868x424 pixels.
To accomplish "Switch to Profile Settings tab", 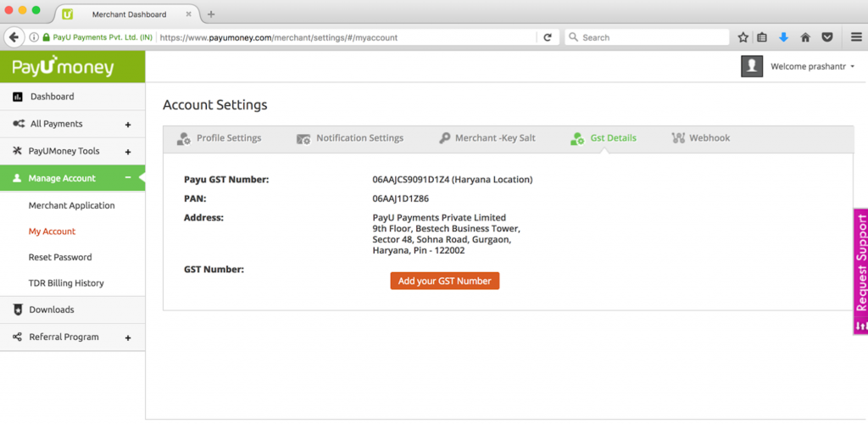I will pyautogui.click(x=219, y=138).
